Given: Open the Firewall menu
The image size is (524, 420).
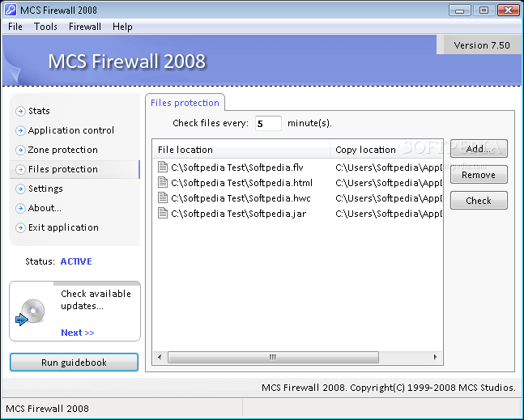Looking at the screenshot, I should 85,27.
